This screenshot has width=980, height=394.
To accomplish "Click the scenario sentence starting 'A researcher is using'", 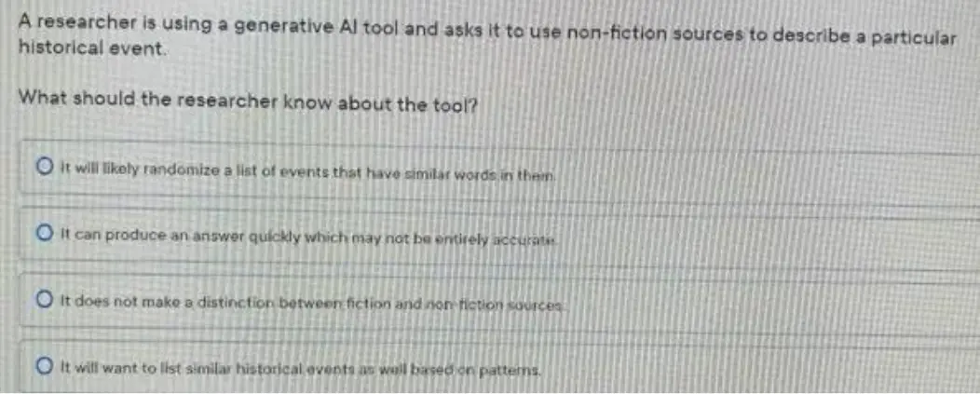I will (487, 35).
